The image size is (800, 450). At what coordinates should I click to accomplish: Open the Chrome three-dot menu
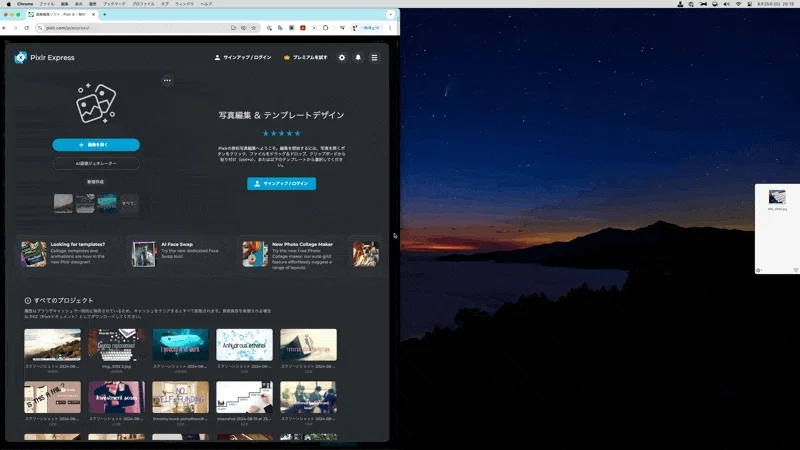(390, 28)
